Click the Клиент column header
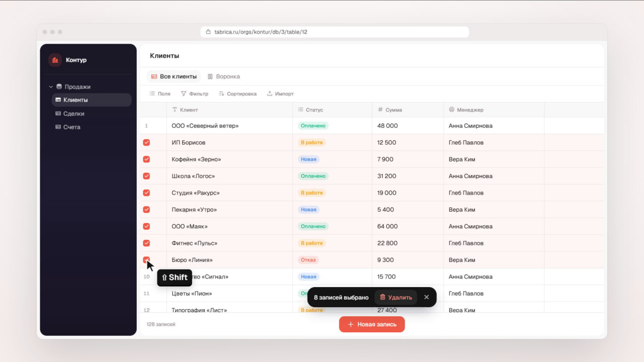The image size is (644, 362). click(229, 110)
